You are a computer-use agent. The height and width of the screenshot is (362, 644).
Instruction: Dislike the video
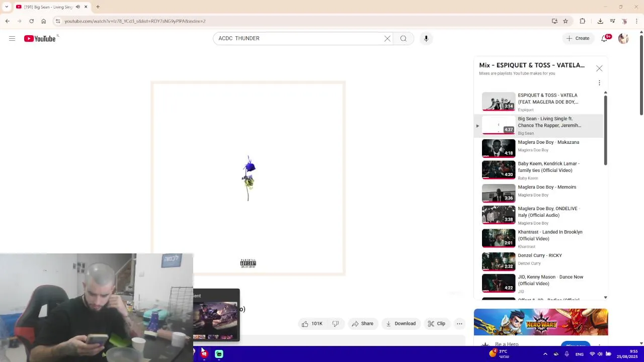pos(336,324)
